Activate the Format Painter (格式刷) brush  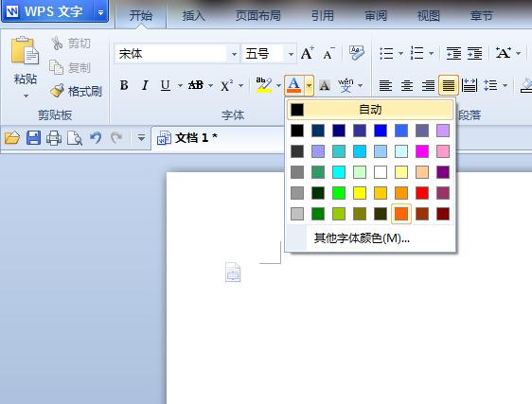pos(58,90)
